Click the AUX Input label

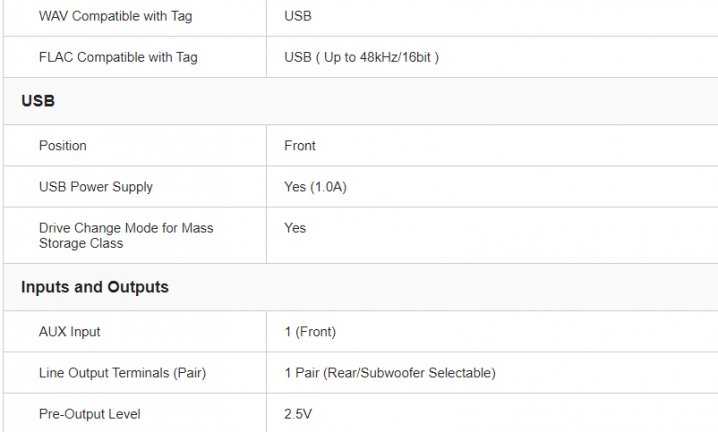[69, 331]
